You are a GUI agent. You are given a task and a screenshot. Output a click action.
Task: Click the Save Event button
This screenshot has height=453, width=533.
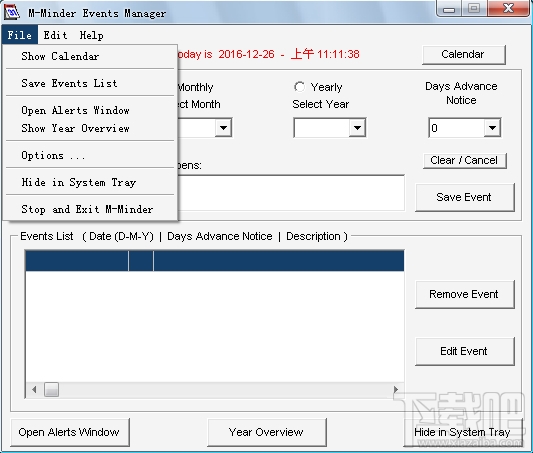click(x=465, y=197)
